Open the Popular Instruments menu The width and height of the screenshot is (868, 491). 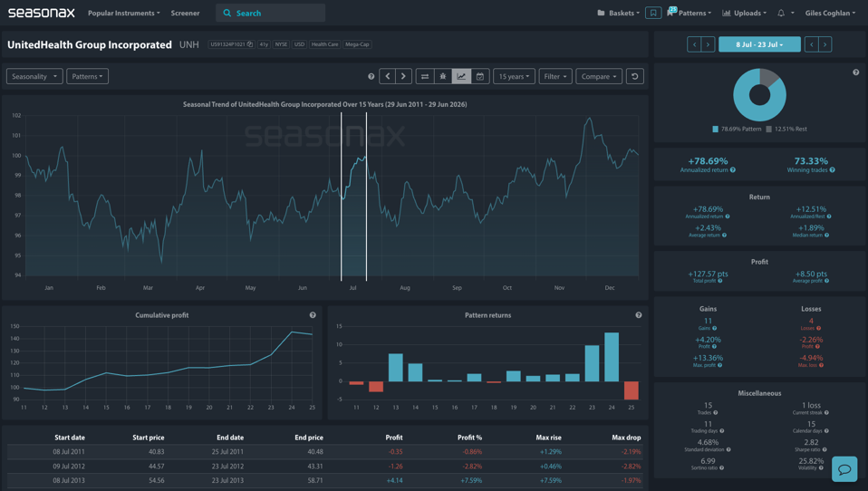point(124,13)
